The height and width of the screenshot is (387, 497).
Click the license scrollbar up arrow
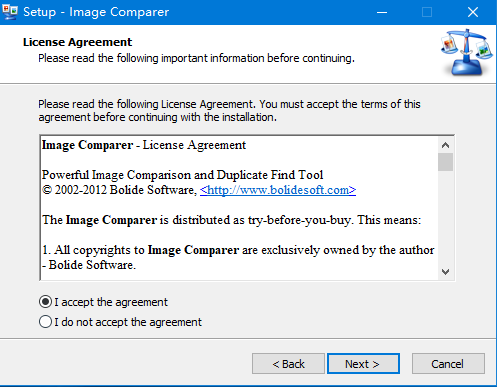[445, 145]
